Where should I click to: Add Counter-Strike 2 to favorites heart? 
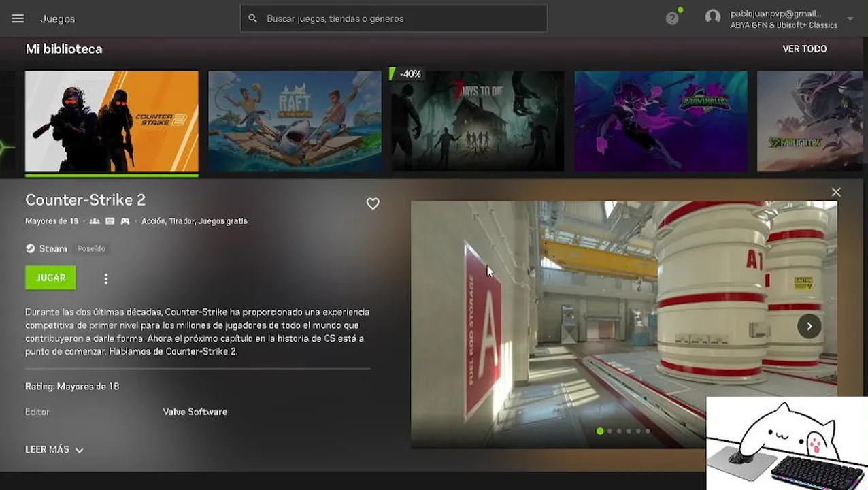[x=373, y=203]
